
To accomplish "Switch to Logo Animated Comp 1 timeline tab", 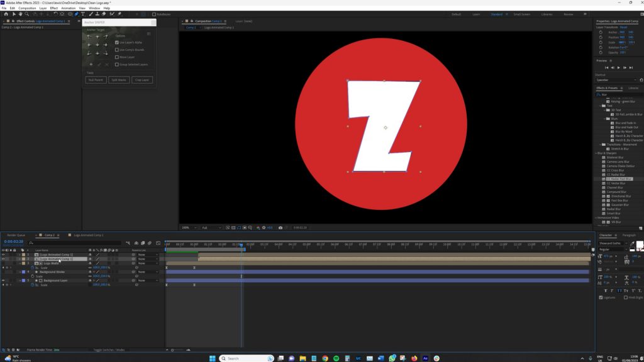I will [x=88, y=235].
